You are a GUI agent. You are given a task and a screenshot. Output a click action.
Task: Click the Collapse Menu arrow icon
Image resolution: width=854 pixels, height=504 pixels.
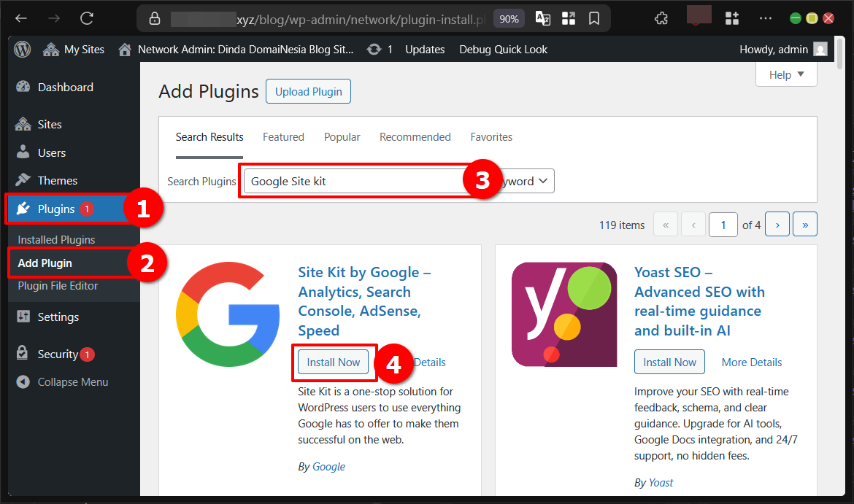[x=23, y=381]
